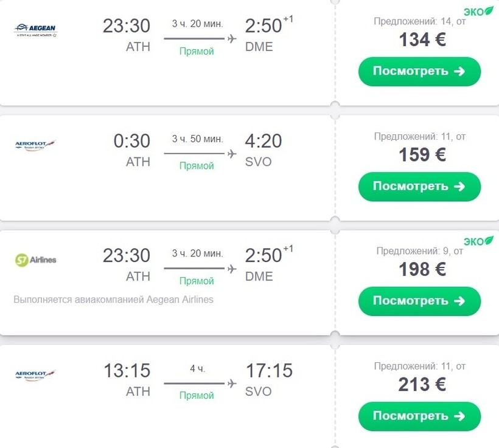Select the 13:15 departure time
The width and height of the screenshot is (499, 448).
pyautogui.click(x=127, y=371)
